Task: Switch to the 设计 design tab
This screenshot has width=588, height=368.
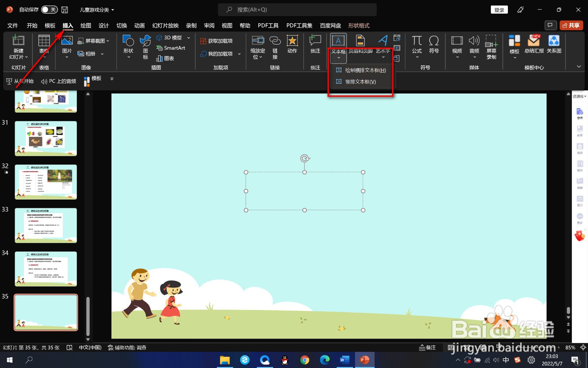Action: click(104, 25)
